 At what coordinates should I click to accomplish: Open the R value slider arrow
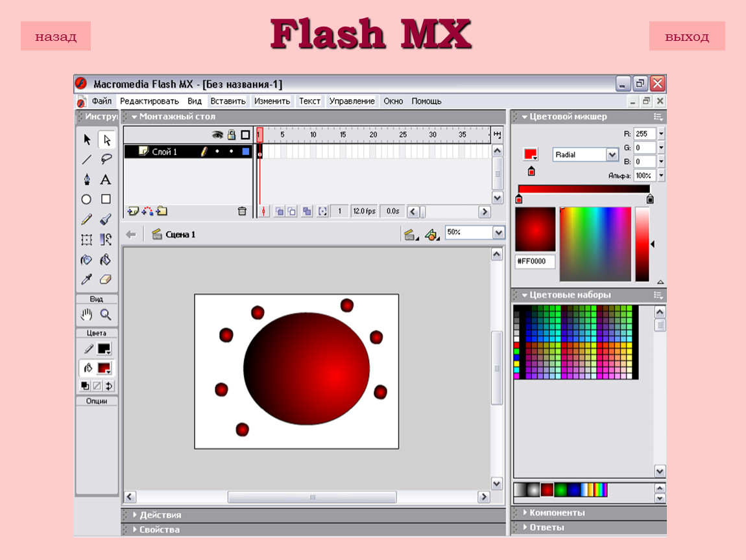pyautogui.click(x=661, y=134)
